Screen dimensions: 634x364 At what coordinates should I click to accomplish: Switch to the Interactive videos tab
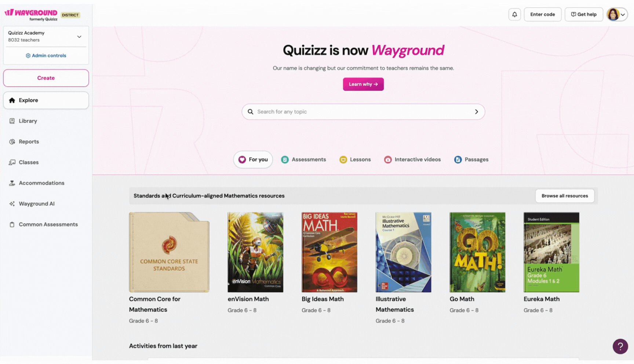pyautogui.click(x=412, y=159)
